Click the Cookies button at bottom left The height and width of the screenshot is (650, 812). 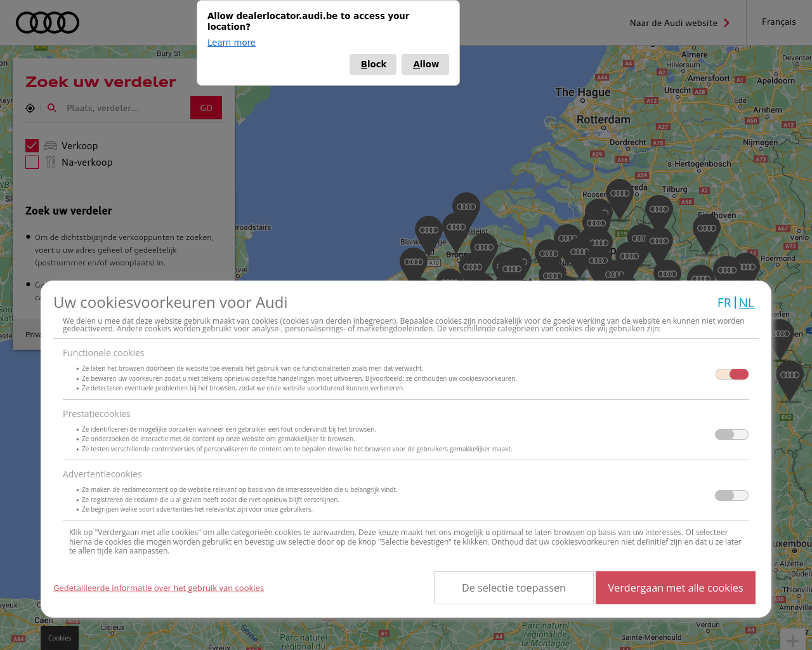[x=60, y=638]
